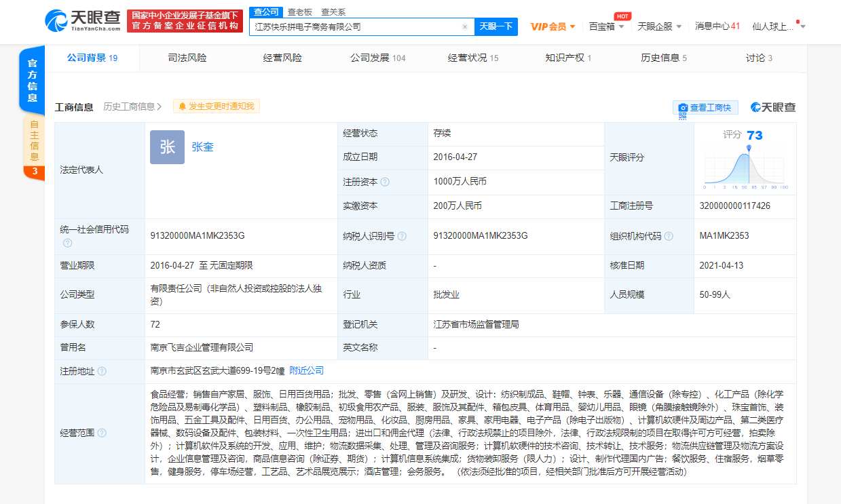Viewport: 841px width, 504px height.
Task: Click the bell icon for 发生变更时通知我
Action: tap(182, 106)
